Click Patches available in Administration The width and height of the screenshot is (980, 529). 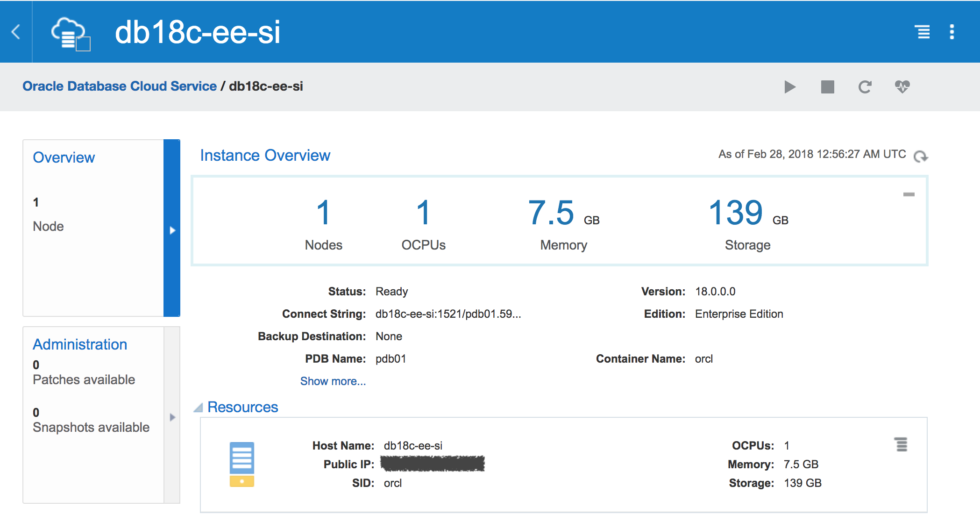tap(84, 379)
